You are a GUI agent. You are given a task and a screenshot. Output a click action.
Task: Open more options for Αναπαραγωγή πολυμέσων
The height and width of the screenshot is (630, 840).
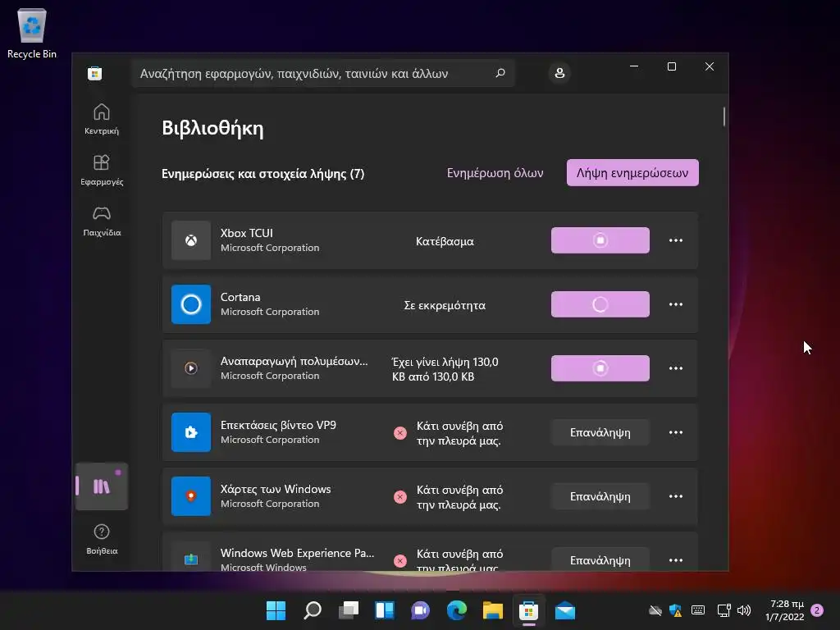(676, 368)
